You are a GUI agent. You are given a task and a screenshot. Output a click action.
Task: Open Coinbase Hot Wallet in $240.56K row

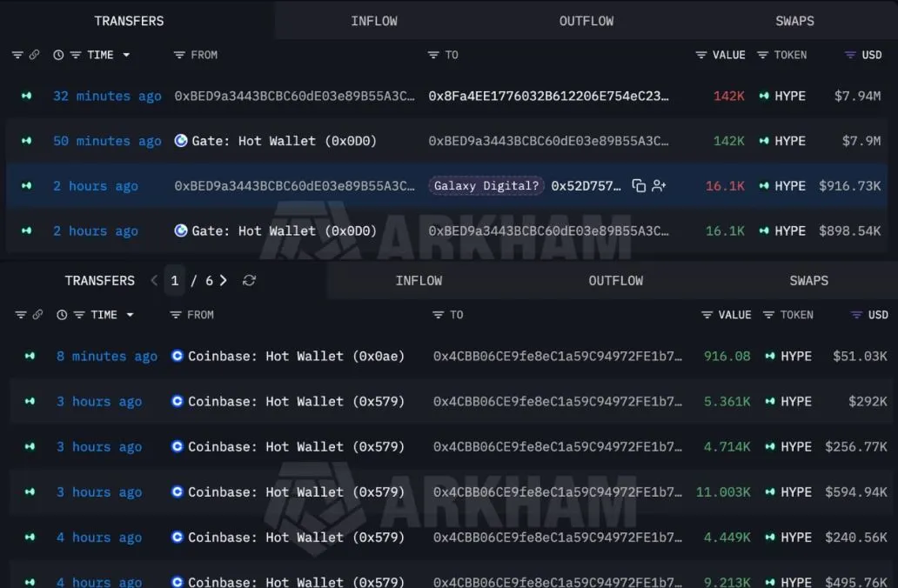click(x=296, y=537)
